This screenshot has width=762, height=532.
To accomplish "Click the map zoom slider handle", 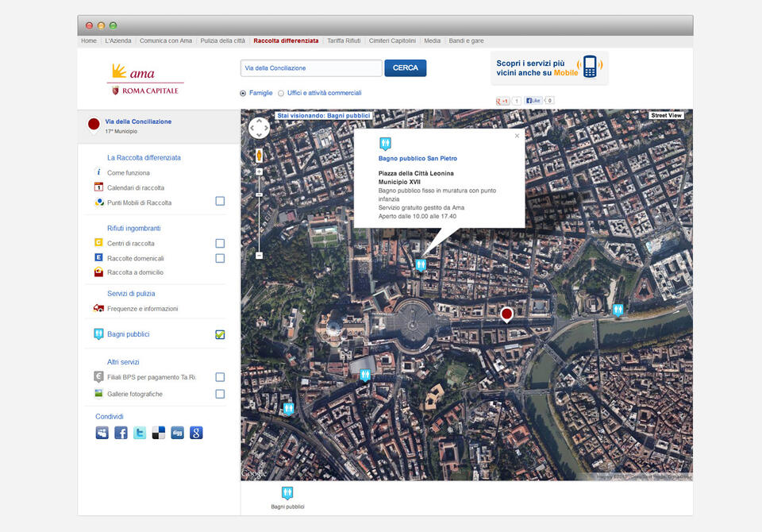I will click(x=259, y=195).
